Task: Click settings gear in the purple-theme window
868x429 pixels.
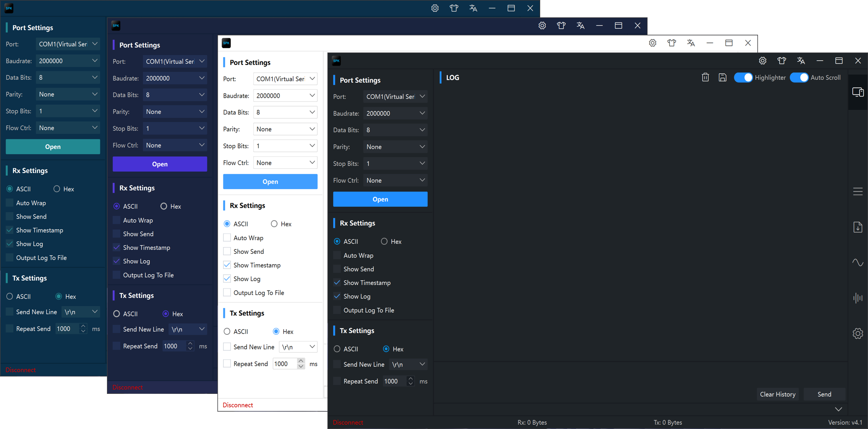Action: point(542,25)
